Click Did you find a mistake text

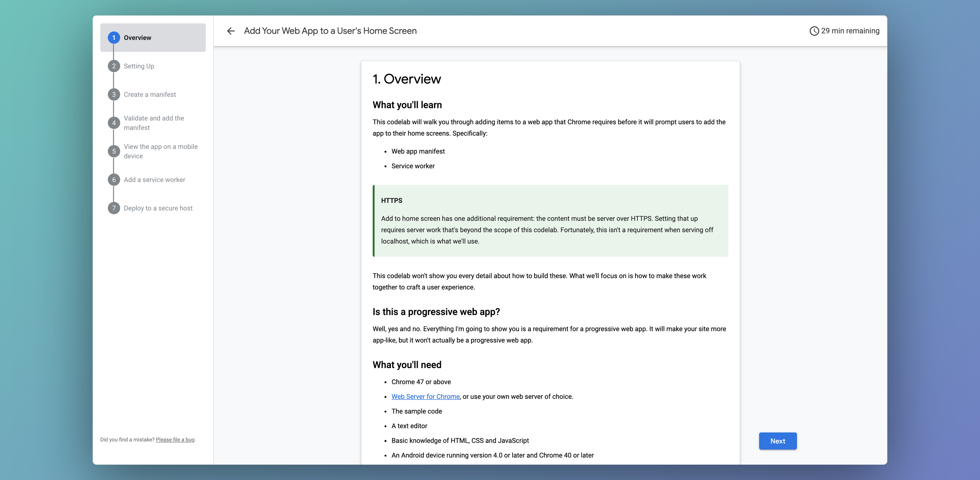pyautogui.click(x=127, y=440)
